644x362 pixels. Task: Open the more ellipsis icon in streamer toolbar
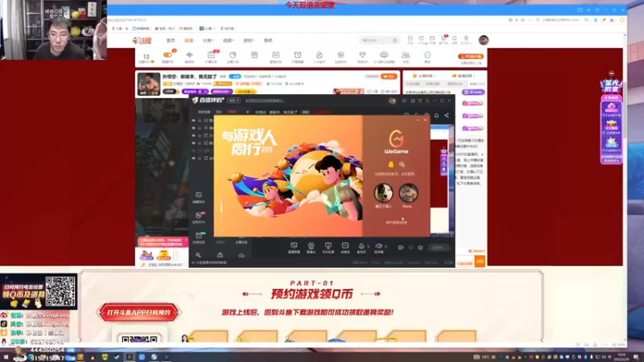point(427,55)
